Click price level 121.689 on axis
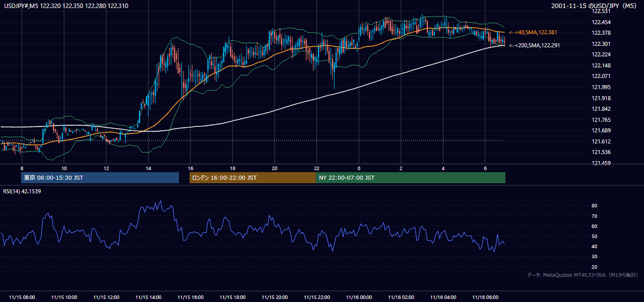The height and width of the screenshot is (302, 644). click(x=601, y=131)
